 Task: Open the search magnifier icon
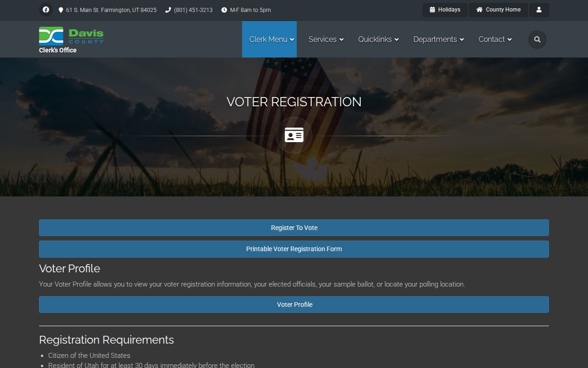(x=537, y=40)
